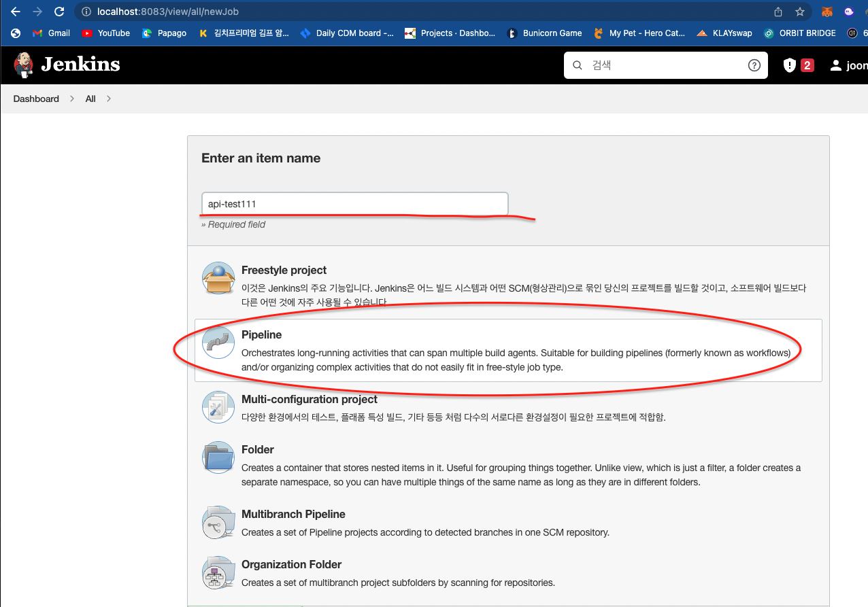The image size is (868, 607).
Task: Choose the Multi-configuration project title
Action: tap(310, 399)
